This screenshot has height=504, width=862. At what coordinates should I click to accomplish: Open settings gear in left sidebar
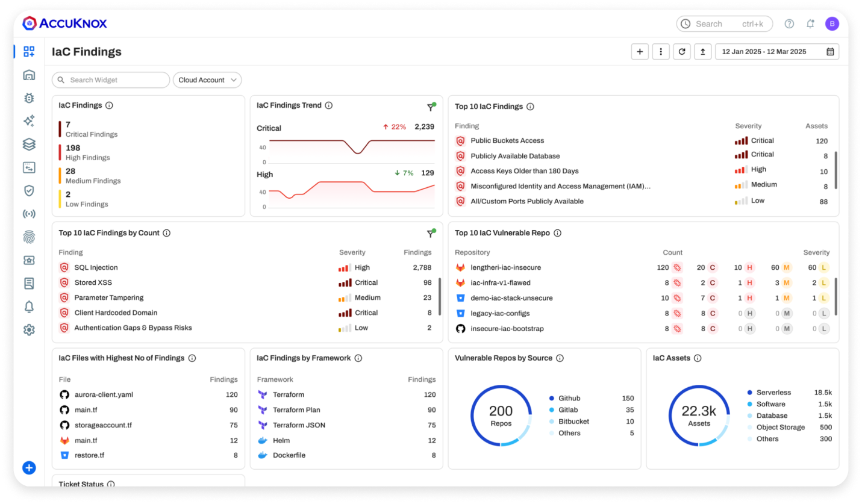click(29, 330)
